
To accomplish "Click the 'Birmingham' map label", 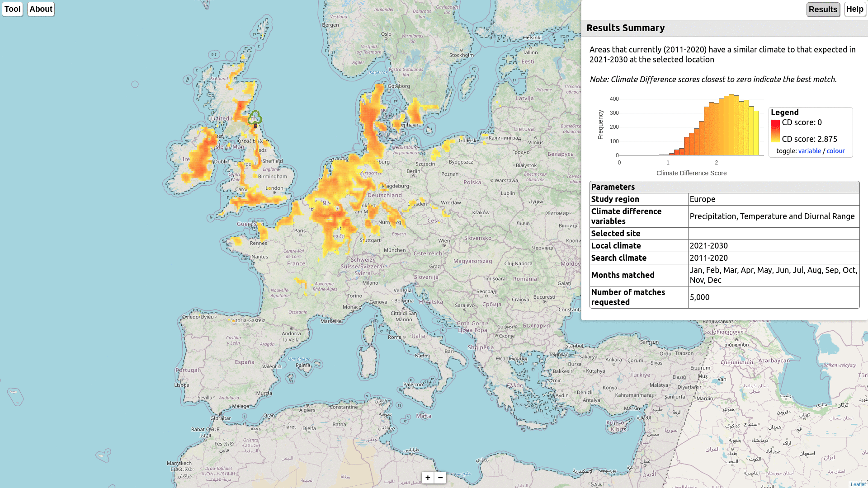I will pos(273,177).
